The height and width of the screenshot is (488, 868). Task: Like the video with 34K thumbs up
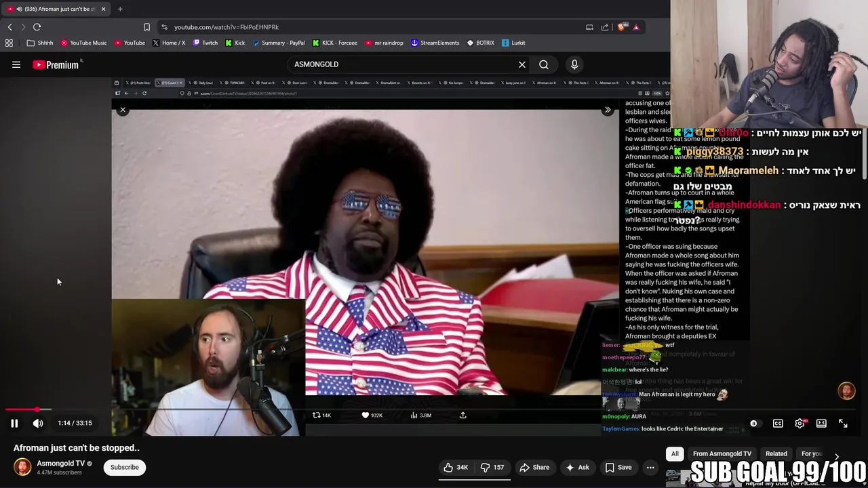click(456, 467)
